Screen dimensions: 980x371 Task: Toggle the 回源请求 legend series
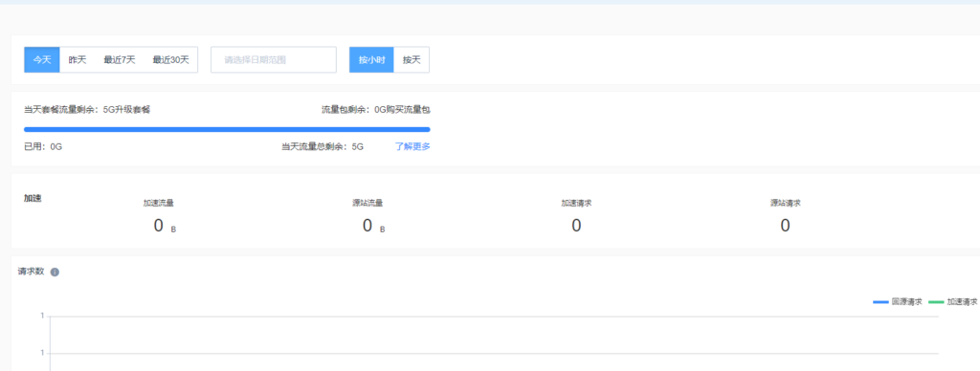[898, 301]
